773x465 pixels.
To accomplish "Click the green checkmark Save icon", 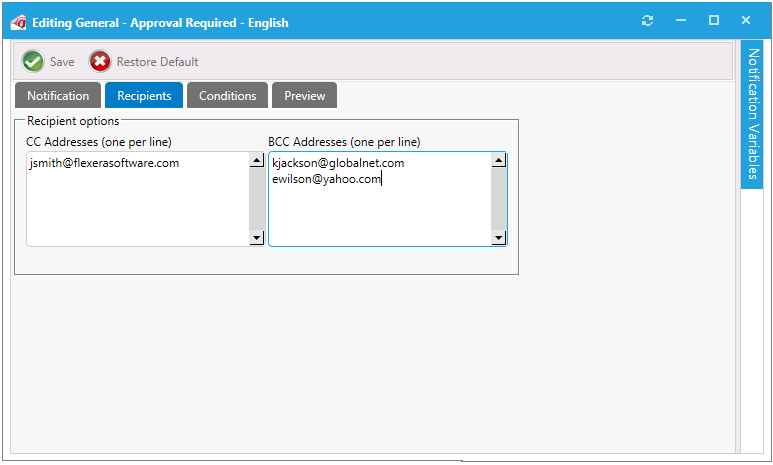I will tap(33, 62).
